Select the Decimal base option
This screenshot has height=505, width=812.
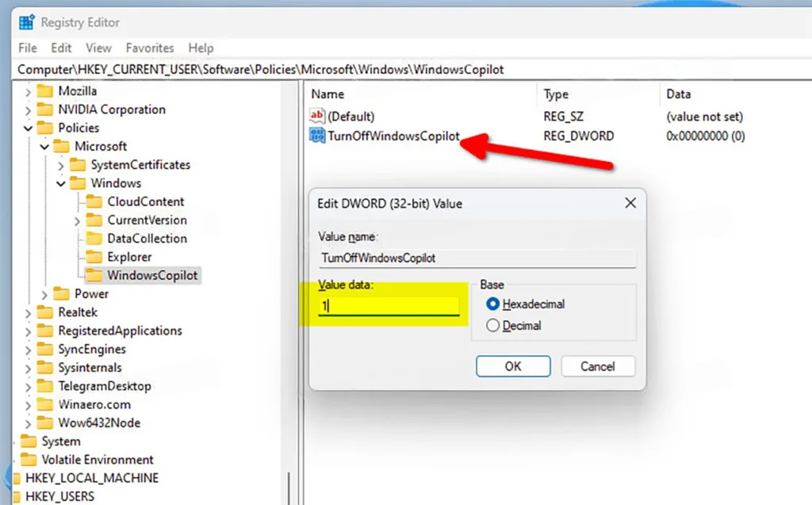click(x=493, y=325)
